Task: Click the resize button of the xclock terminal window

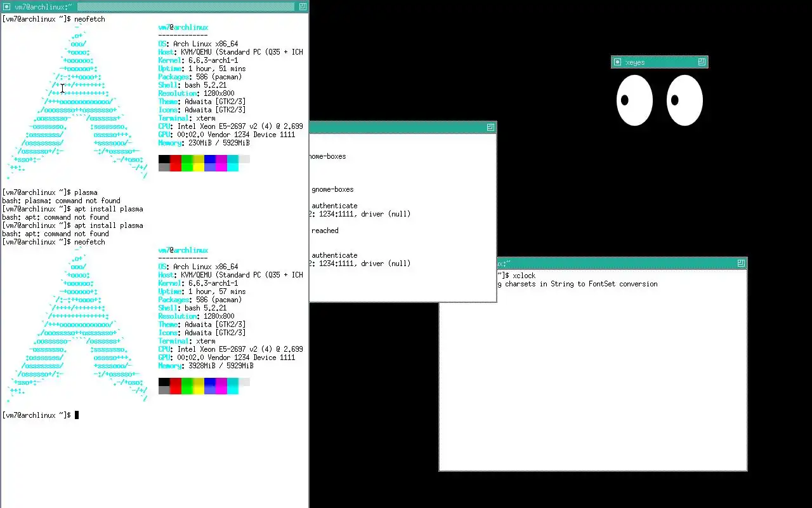Action: tap(741, 263)
